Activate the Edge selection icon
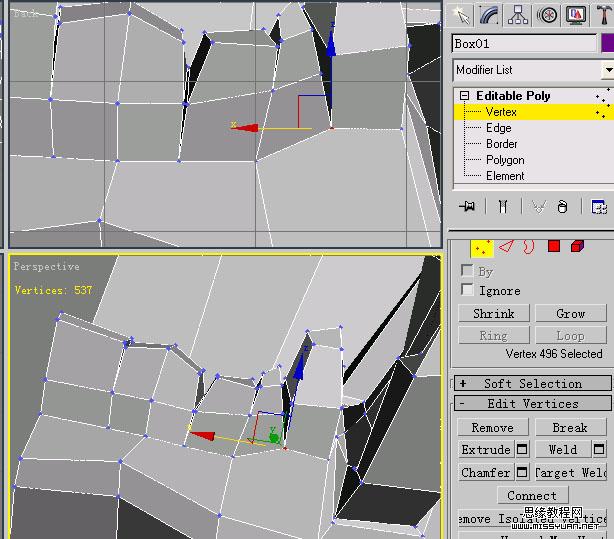The image size is (614, 539). [x=506, y=246]
